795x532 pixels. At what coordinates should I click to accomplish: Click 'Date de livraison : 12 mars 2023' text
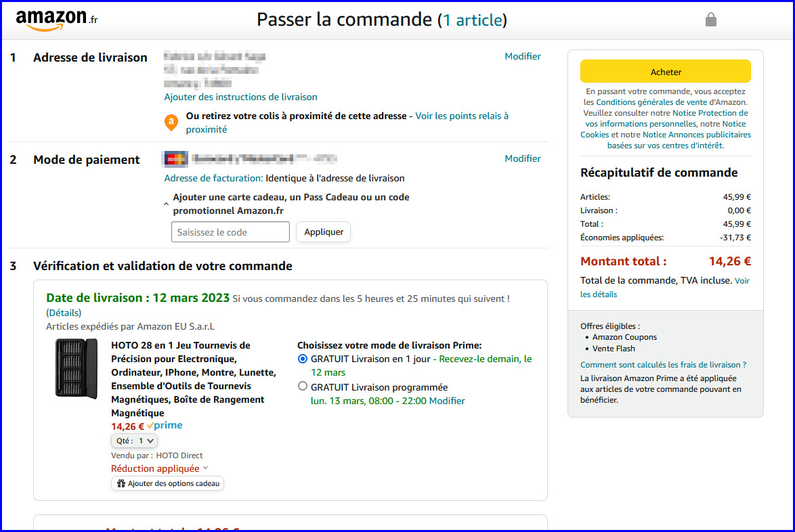coord(138,298)
